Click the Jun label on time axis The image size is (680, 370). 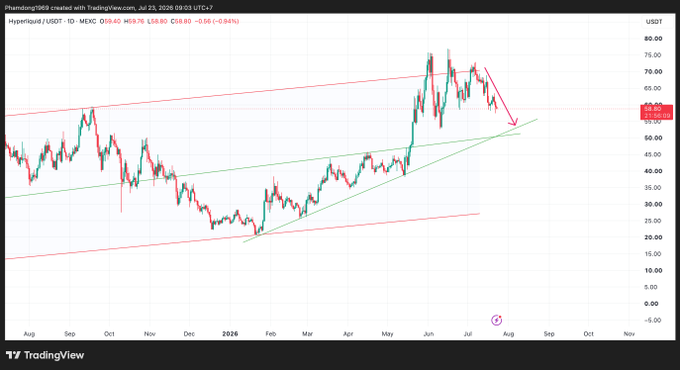coord(428,334)
